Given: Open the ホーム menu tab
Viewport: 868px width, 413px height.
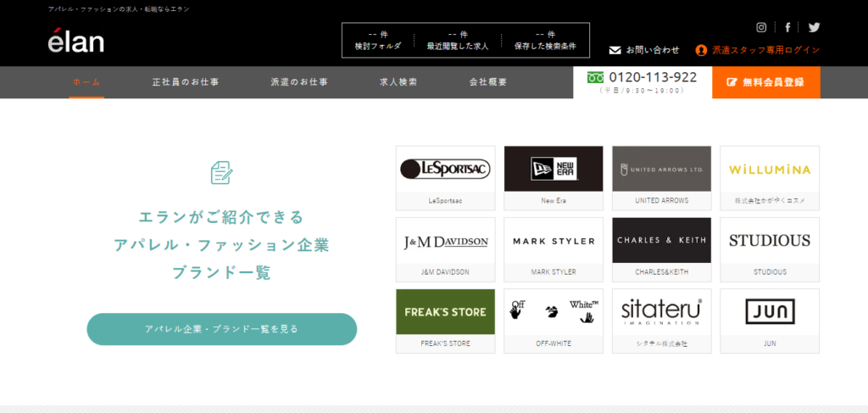Looking at the screenshot, I should tap(86, 82).
